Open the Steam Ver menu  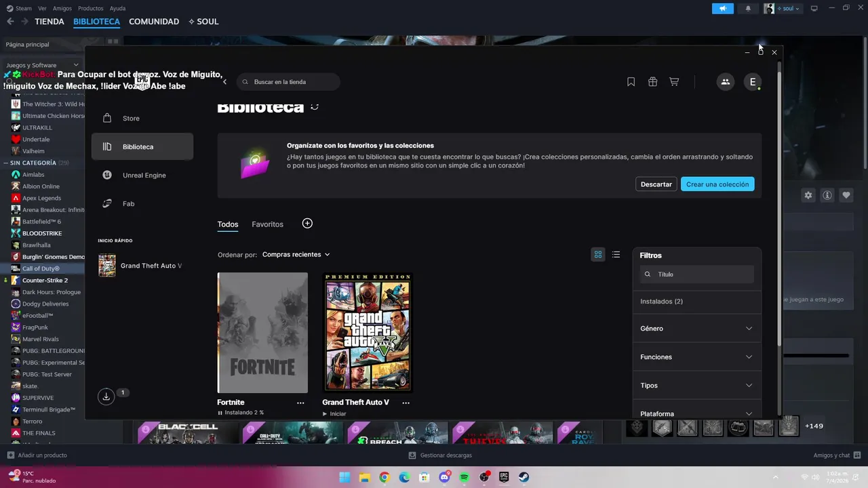point(42,9)
